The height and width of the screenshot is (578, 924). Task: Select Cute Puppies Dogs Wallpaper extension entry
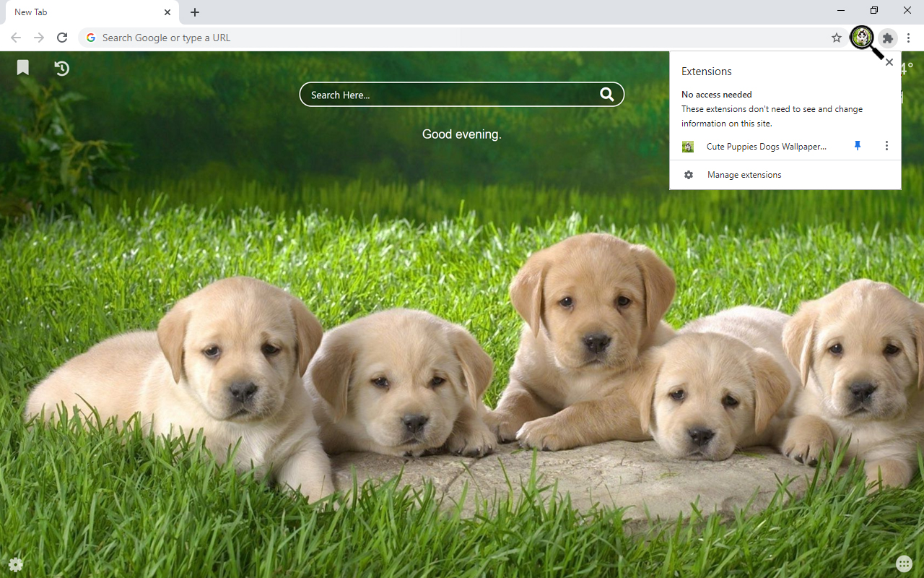click(x=767, y=147)
